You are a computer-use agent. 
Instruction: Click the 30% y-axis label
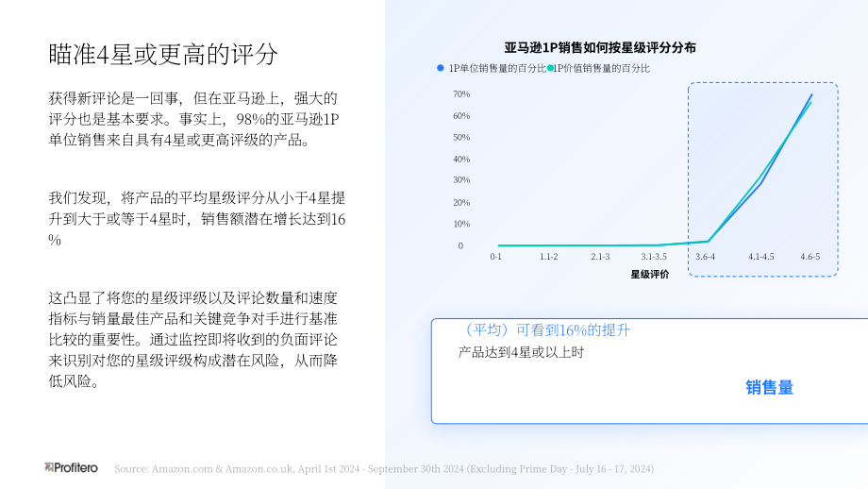click(461, 180)
